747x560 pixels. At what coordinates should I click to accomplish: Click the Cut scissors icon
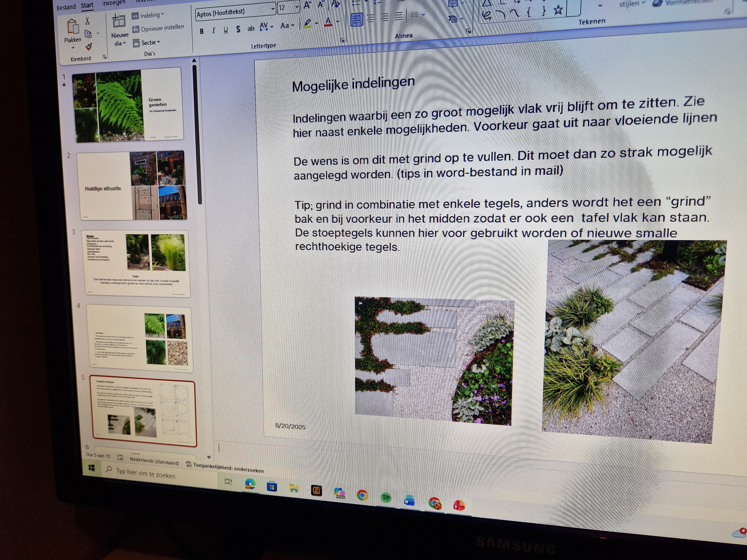tap(87, 21)
